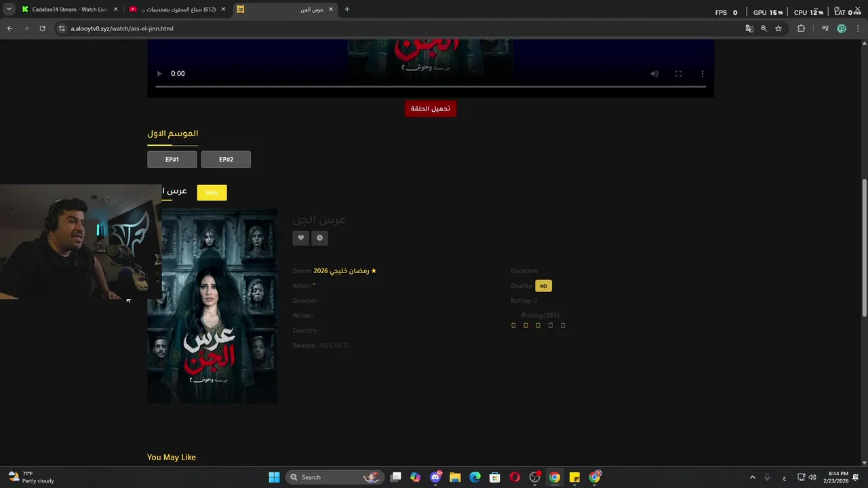Image resolution: width=868 pixels, height=488 pixels.
Task: Select episode EP#1
Action: [172, 159]
